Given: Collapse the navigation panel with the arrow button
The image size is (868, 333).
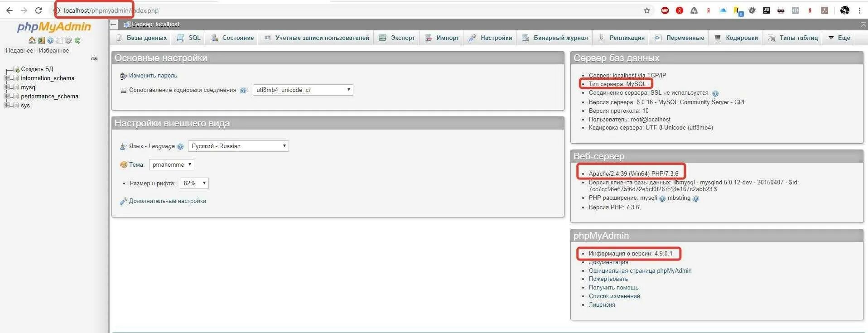Looking at the screenshot, I should 114,24.
